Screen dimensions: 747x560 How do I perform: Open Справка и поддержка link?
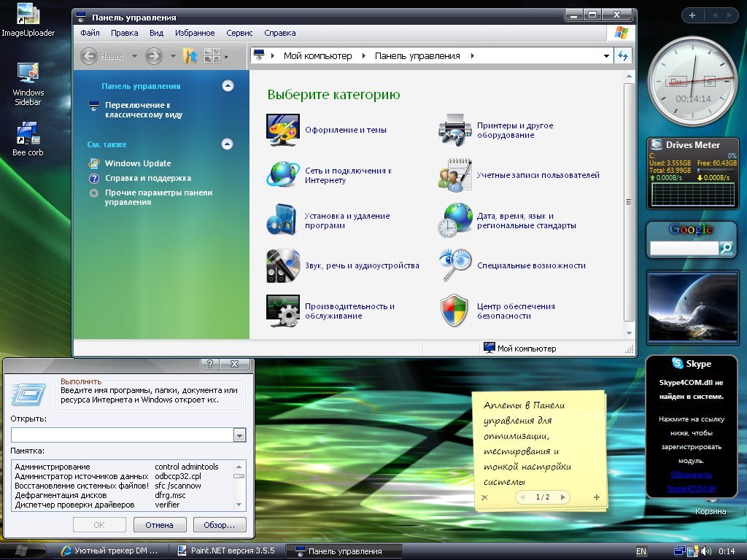click(x=147, y=178)
